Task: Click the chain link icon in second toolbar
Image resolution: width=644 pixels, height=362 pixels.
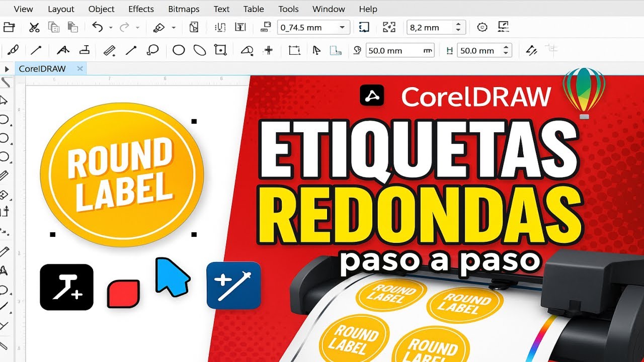Action: pos(13,50)
